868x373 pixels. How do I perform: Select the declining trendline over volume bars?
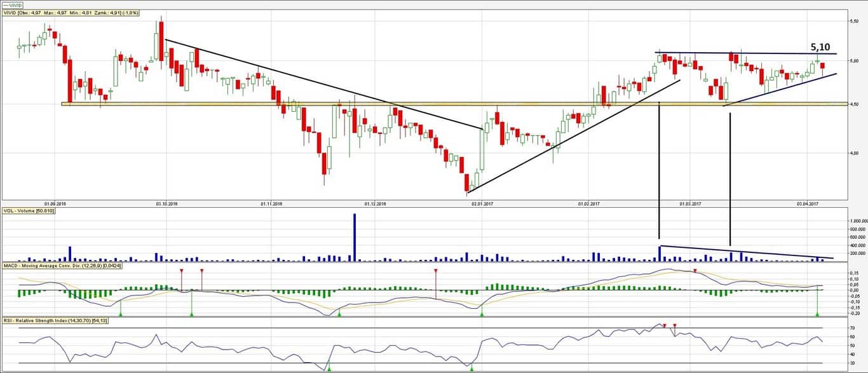pos(747,252)
